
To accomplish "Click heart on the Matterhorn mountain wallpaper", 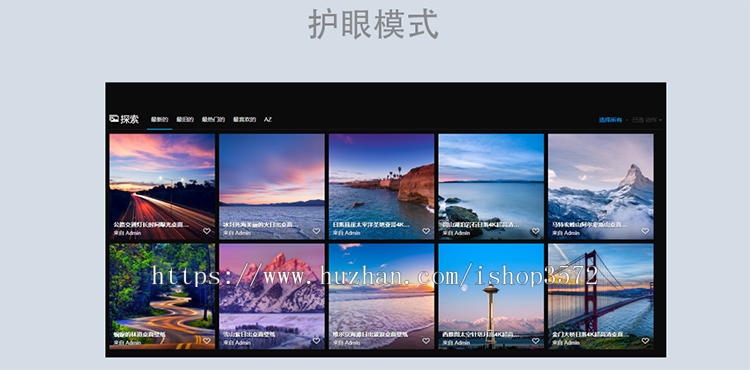I will click(x=645, y=231).
